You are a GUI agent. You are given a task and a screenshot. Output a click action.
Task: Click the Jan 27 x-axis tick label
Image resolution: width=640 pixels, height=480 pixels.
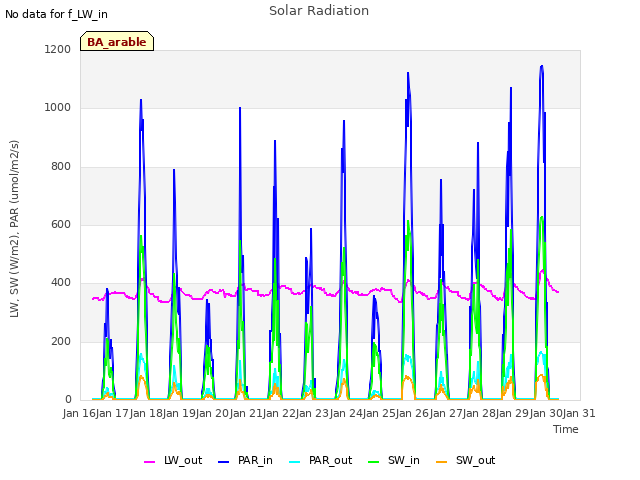pos(446,413)
